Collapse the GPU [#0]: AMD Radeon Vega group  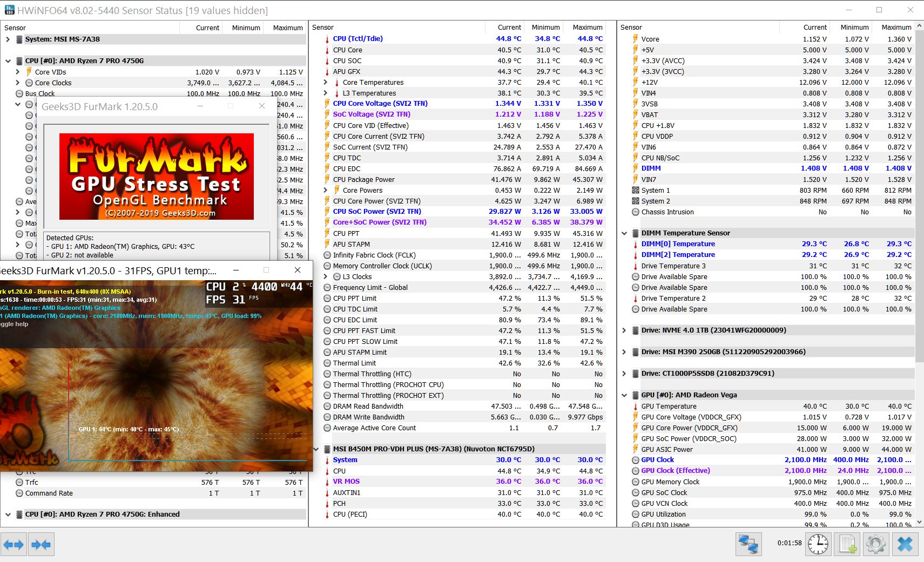point(624,395)
